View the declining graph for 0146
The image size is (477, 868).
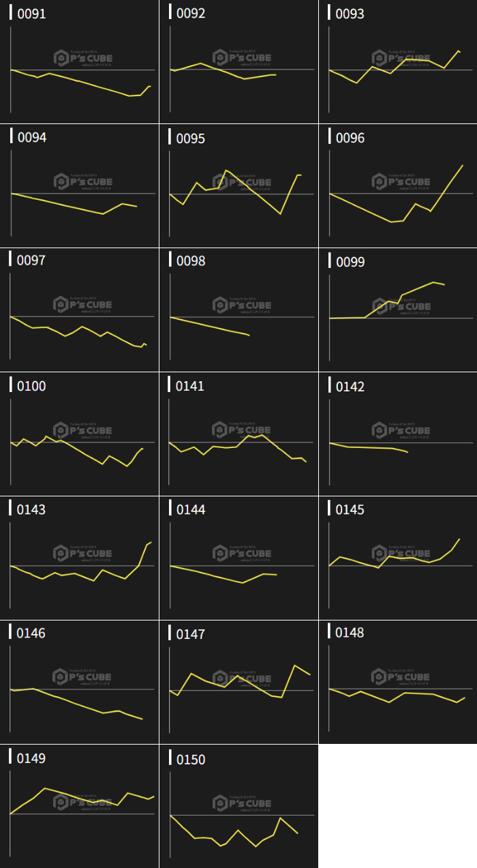(x=79, y=683)
